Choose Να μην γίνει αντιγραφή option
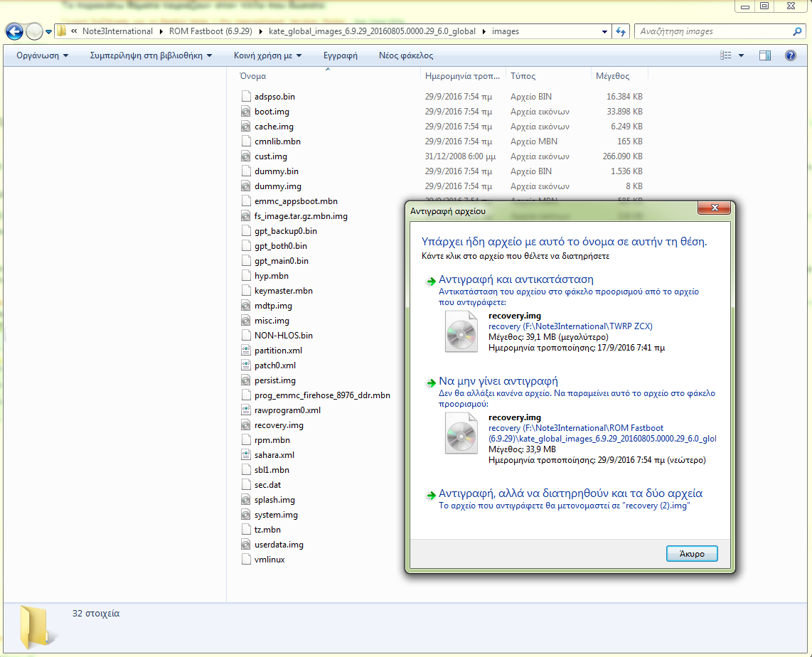This screenshot has width=812, height=657. tap(498, 381)
